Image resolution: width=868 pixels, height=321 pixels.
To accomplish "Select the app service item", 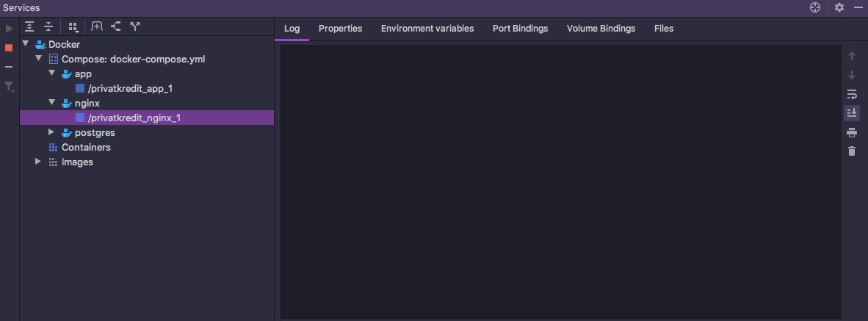I will click(84, 73).
